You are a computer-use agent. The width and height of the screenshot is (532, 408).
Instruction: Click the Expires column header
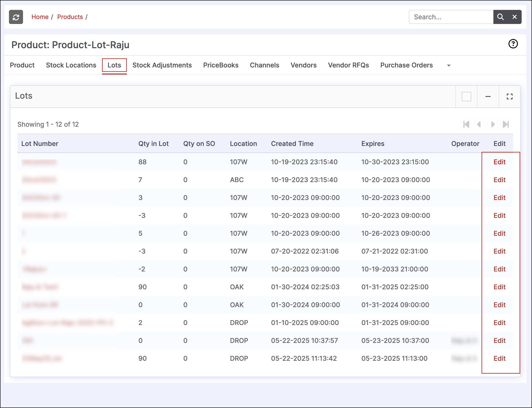[x=373, y=144]
